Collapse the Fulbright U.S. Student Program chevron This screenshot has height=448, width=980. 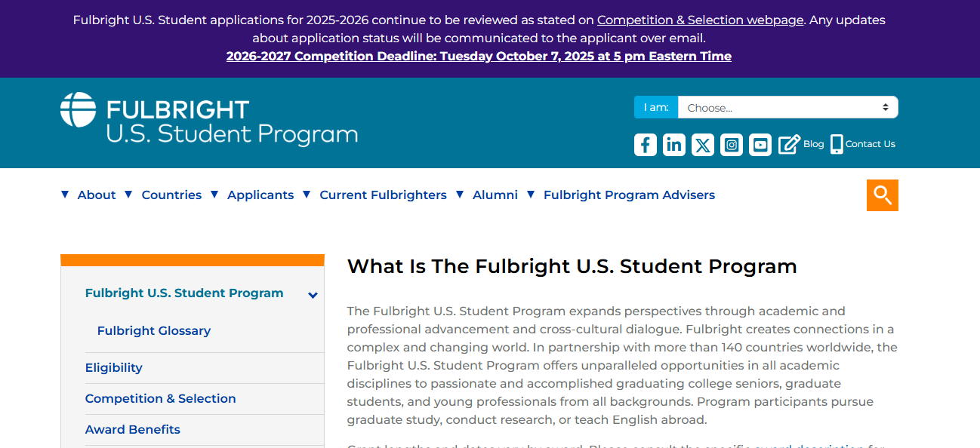[313, 295]
